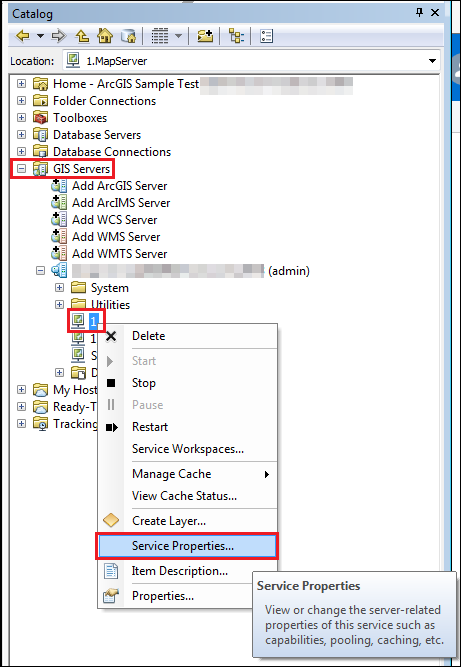This screenshot has height=667, width=461.
Task: Toggle the Contents Panel tree icon
Action: click(236, 36)
